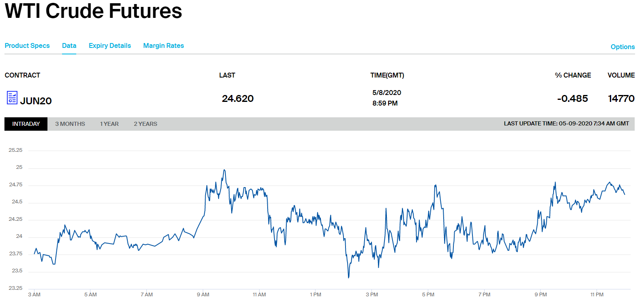Switch chart to 3 MONTHS
The width and height of the screenshot is (644, 302).
[70, 124]
